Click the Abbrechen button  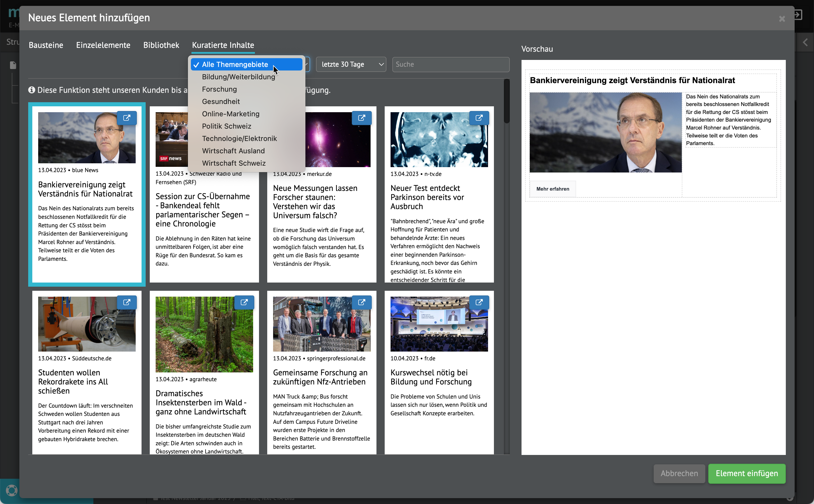click(x=679, y=473)
